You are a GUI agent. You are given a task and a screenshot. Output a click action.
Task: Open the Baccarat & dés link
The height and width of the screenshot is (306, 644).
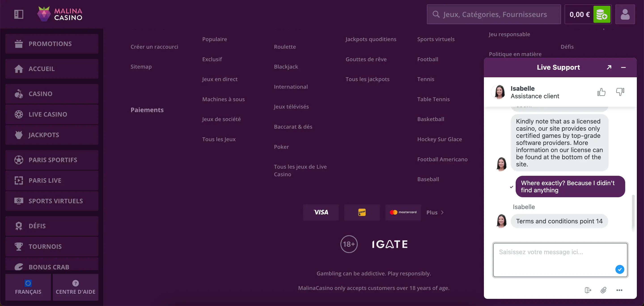293,127
